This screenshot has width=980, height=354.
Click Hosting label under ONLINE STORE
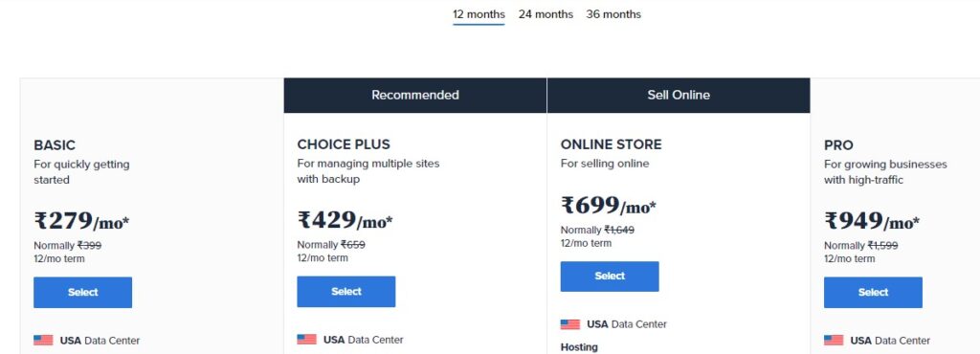(579, 347)
